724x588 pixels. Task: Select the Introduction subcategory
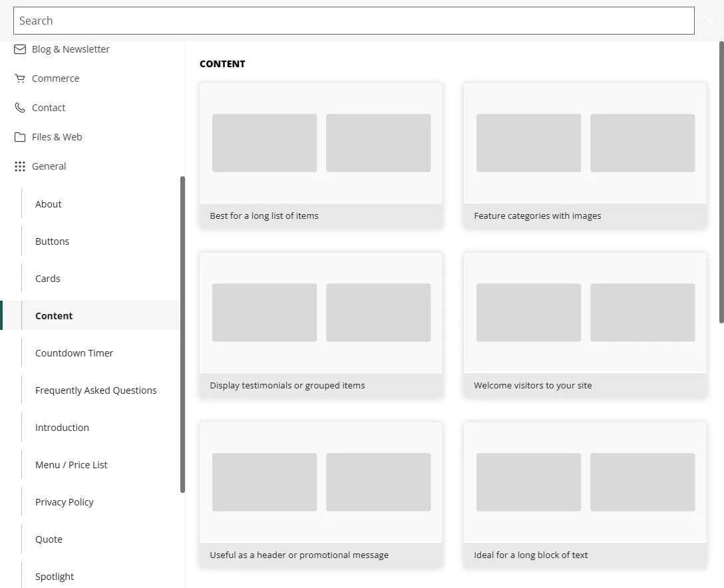coord(62,428)
